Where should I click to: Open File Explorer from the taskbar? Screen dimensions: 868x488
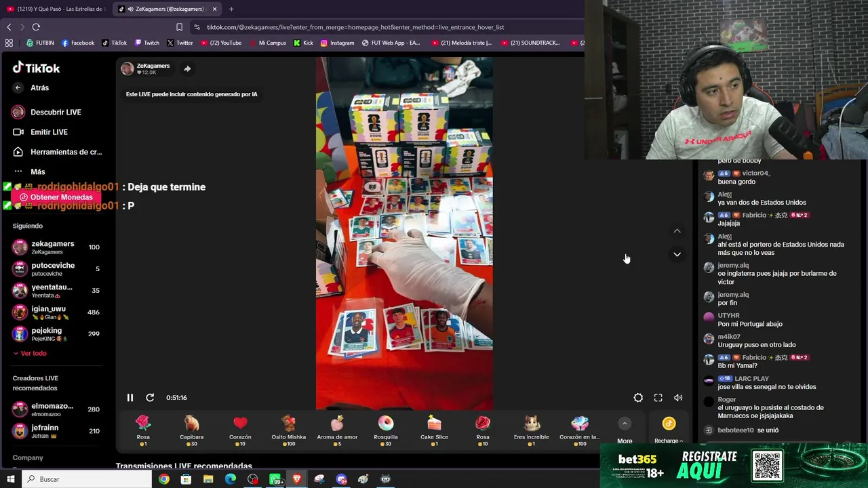pyautogui.click(x=208, y=479)
